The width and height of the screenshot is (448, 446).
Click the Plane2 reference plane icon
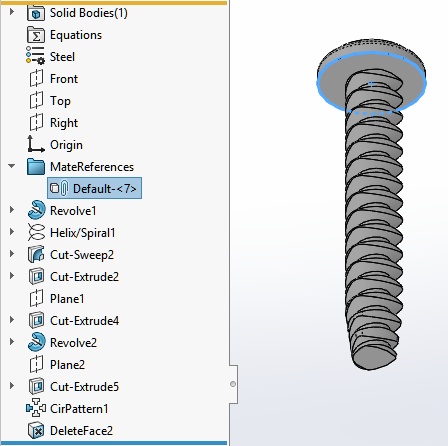36,364
